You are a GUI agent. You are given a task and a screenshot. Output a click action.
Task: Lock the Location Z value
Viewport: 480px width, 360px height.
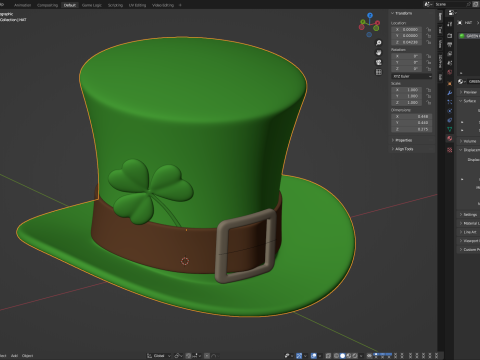click(x=429, y=42)
